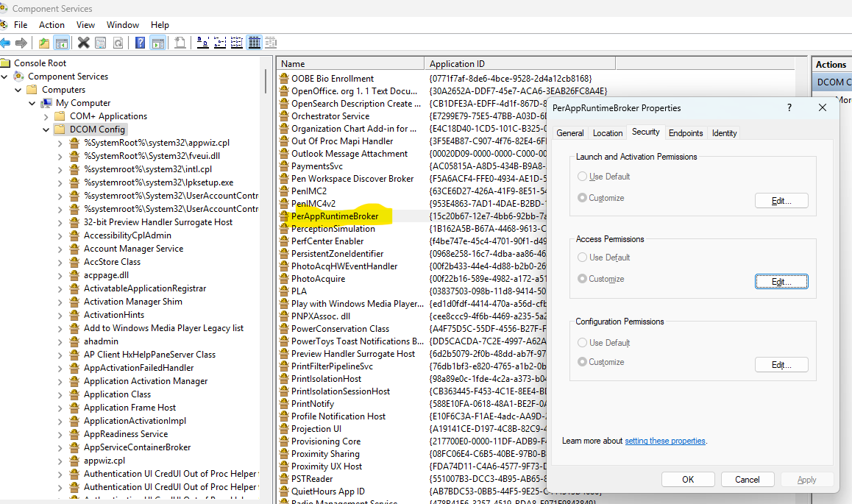The image size is (852, 504).
Task: Select Customize for Launch and Activation Permissions
Action: tap(582, 198)
